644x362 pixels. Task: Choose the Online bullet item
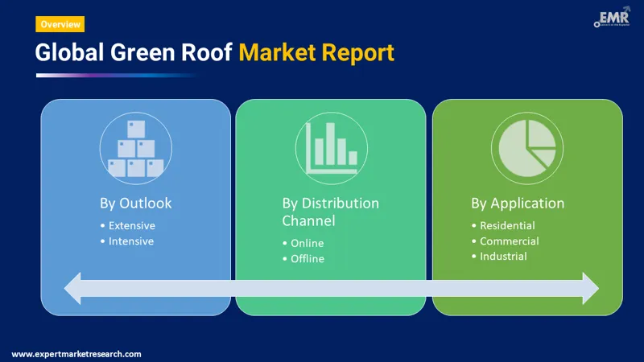[306, 244]
